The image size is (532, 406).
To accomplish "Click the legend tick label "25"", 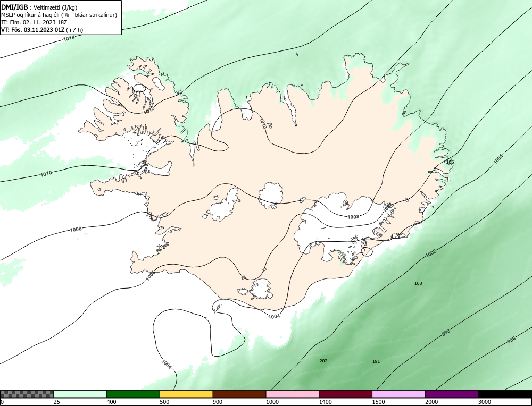I will (x=57, y=402).
